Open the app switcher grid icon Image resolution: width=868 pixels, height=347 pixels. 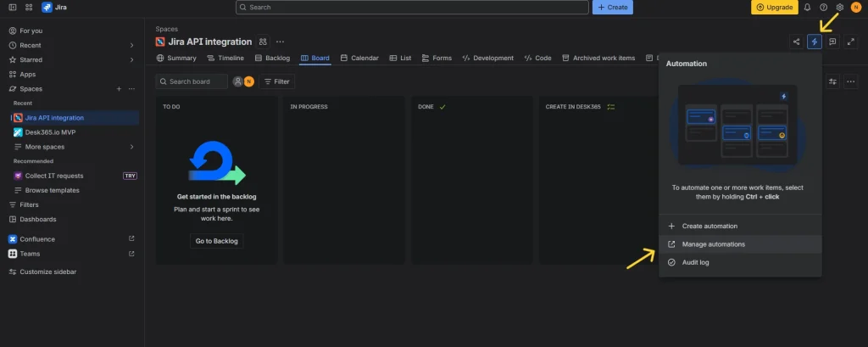[x=29, y=7]
